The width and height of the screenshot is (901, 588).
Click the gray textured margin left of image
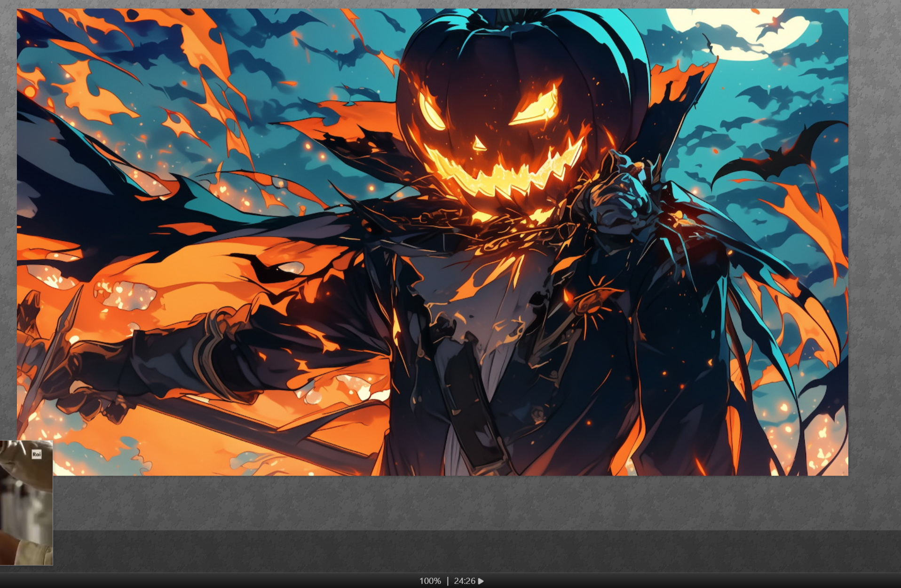pos(8,235)
